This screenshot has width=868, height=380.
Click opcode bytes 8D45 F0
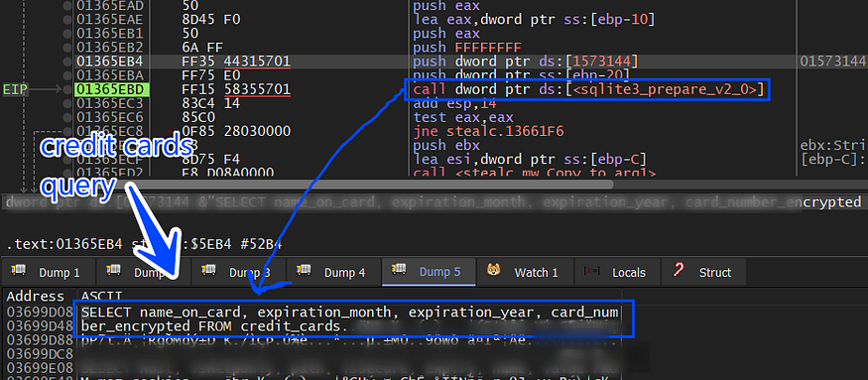(210, 20)
